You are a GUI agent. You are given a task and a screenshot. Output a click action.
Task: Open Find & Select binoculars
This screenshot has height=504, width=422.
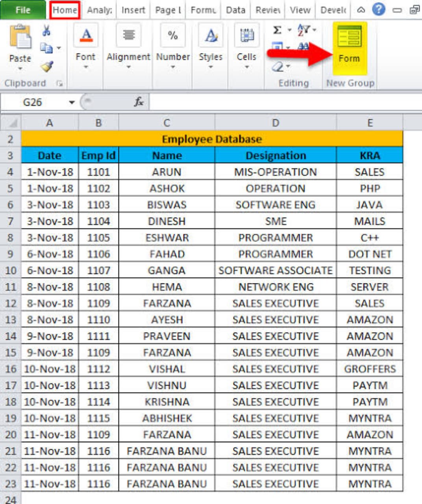pyautogui.click(x=303, y=47)
